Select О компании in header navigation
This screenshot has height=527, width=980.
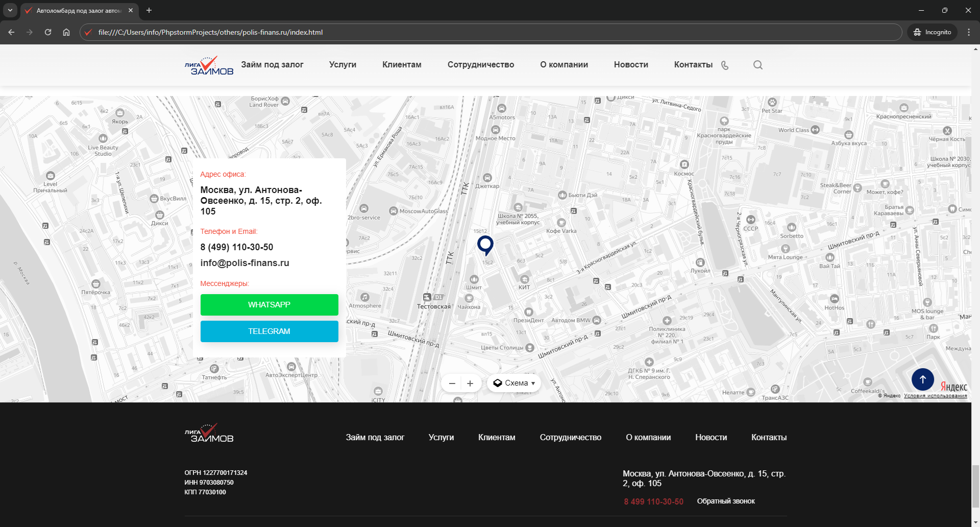pos(563,65)
